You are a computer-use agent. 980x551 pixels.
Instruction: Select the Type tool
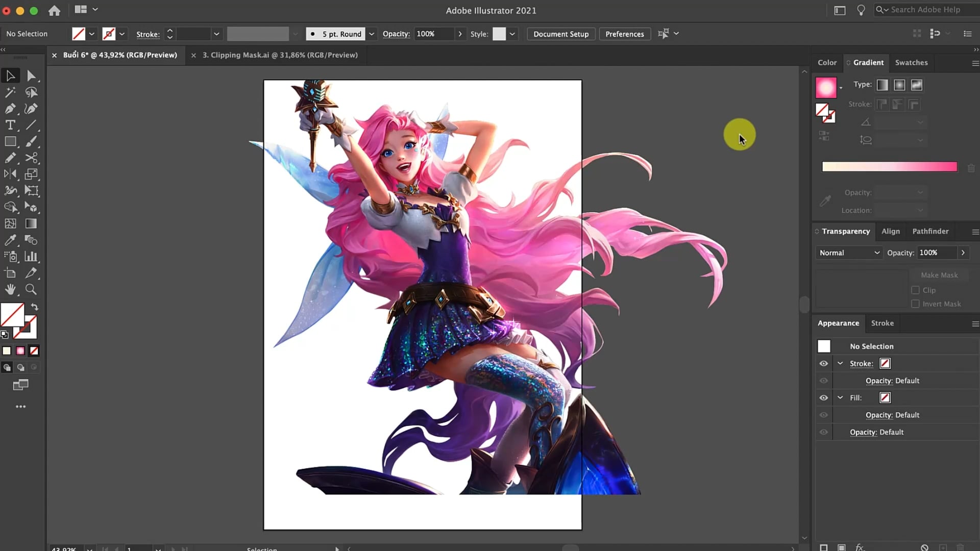point(10,125)
